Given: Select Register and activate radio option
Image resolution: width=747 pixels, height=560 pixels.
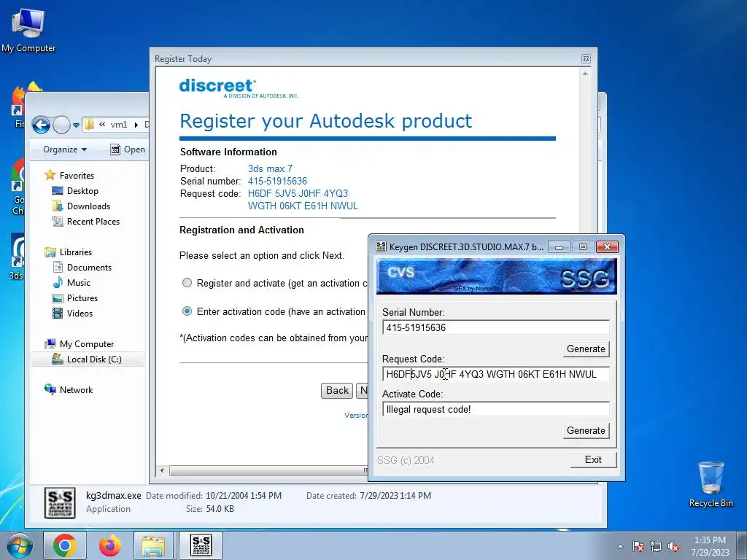Looking at the screenshot, I should 187,283.
